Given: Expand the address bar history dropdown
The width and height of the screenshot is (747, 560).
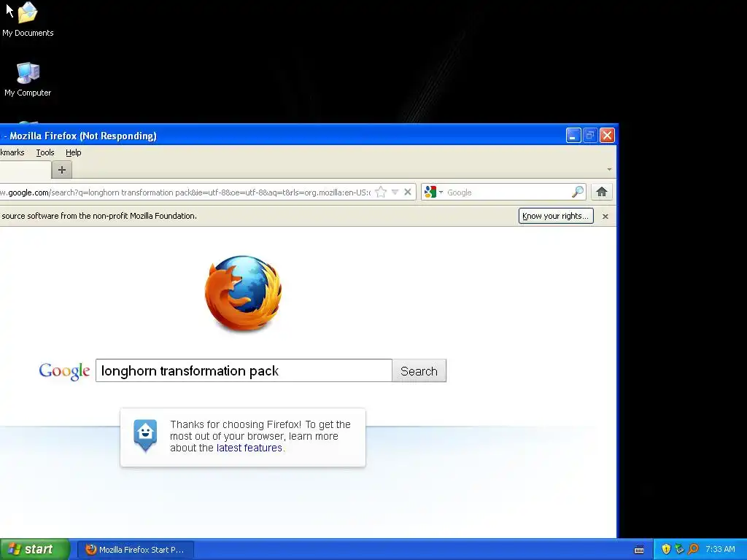Looking at the screenshot, I should [395, 192].
